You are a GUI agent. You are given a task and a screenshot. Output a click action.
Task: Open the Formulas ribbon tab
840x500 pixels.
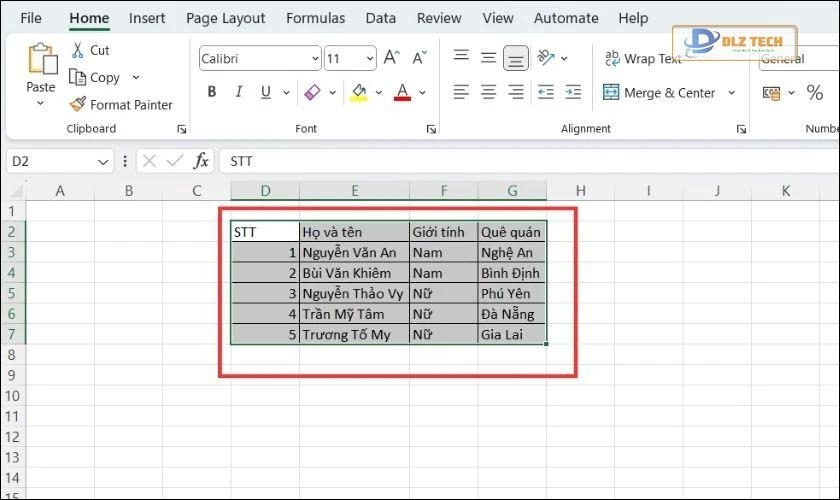point(315,18)
